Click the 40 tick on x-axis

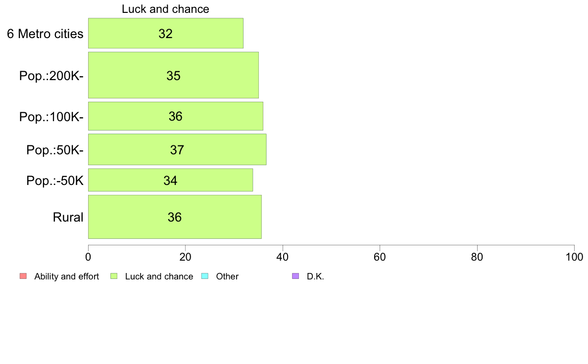283,257
